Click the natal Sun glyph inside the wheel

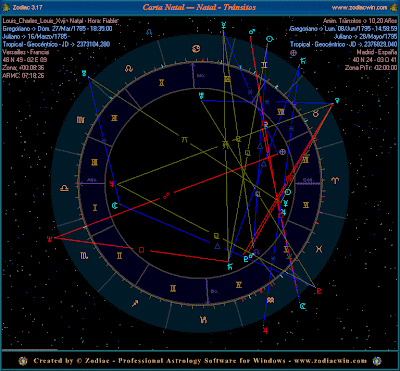(x=288, y=192)
